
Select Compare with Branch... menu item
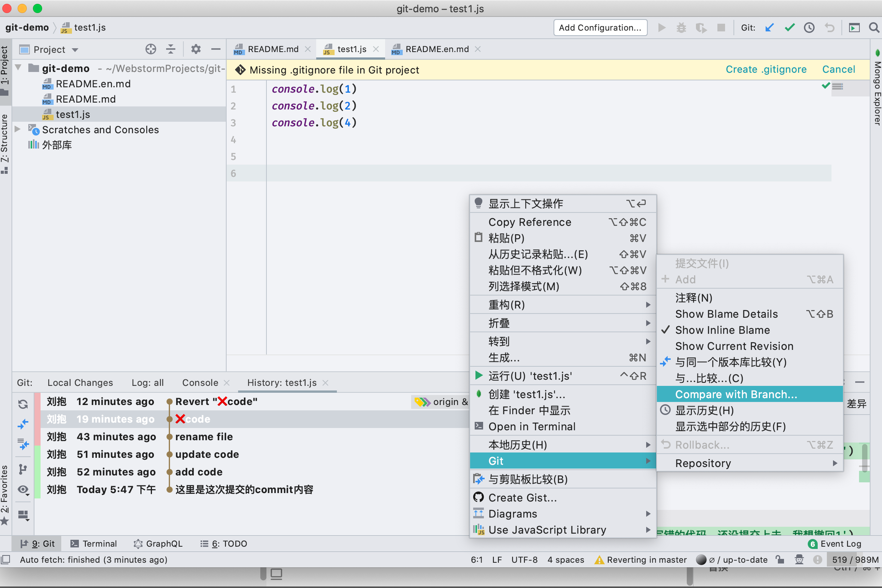750,394
